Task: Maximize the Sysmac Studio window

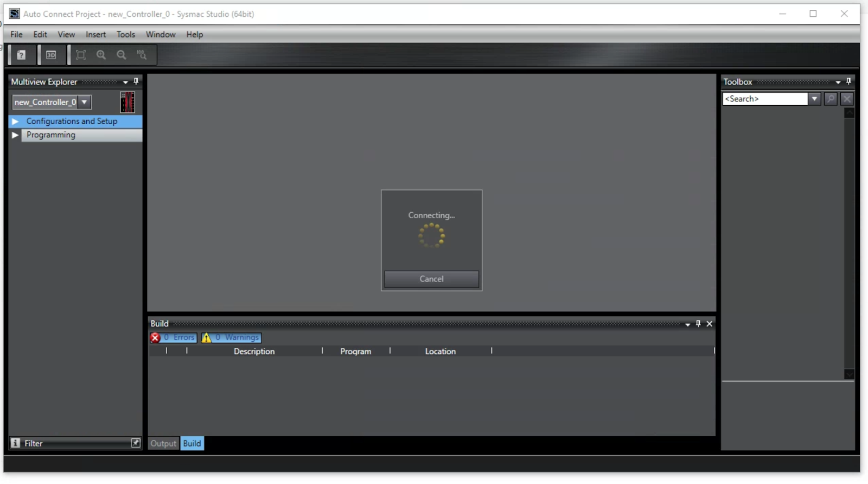Action: pos(813,14)
